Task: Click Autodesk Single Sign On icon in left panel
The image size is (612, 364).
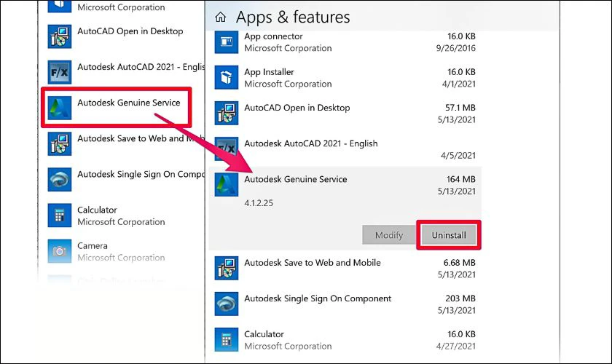Action: (60, 180)
